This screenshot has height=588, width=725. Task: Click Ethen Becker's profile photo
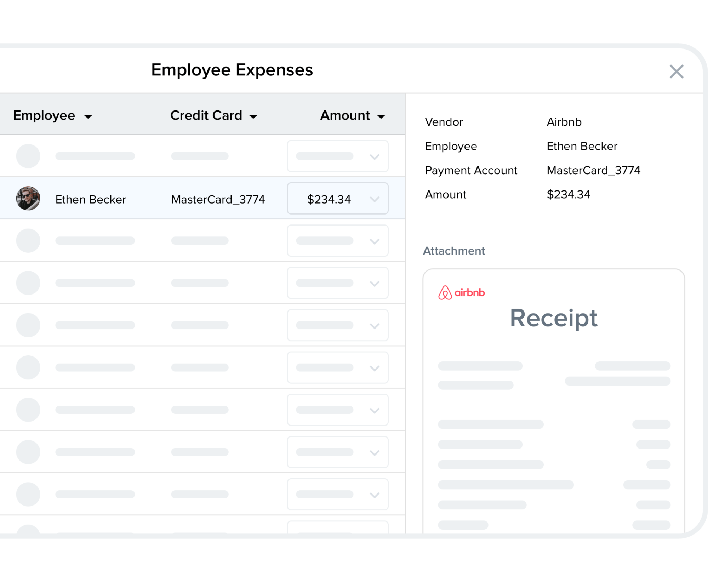[28, 198]
